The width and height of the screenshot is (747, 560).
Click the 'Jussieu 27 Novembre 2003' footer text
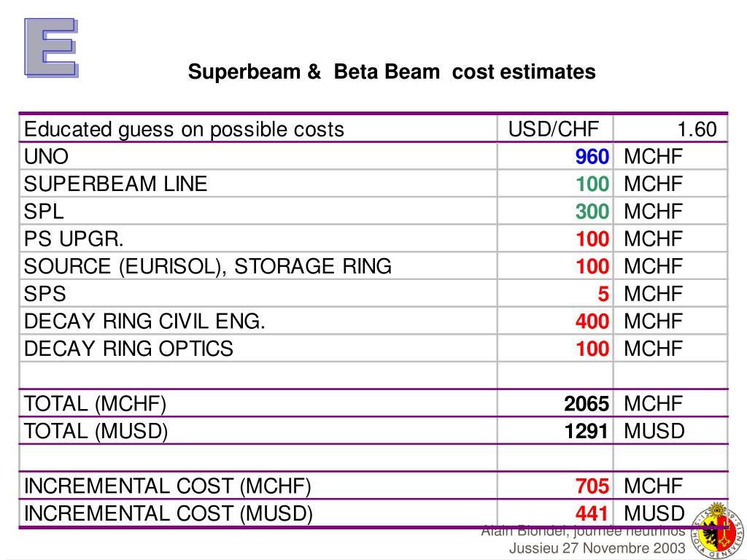click(597, 548)
